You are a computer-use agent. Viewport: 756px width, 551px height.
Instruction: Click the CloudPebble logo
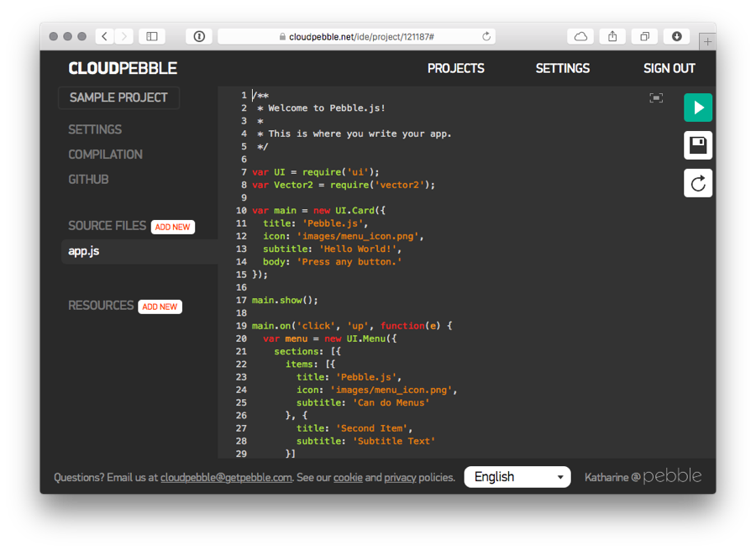coord(123,68)
